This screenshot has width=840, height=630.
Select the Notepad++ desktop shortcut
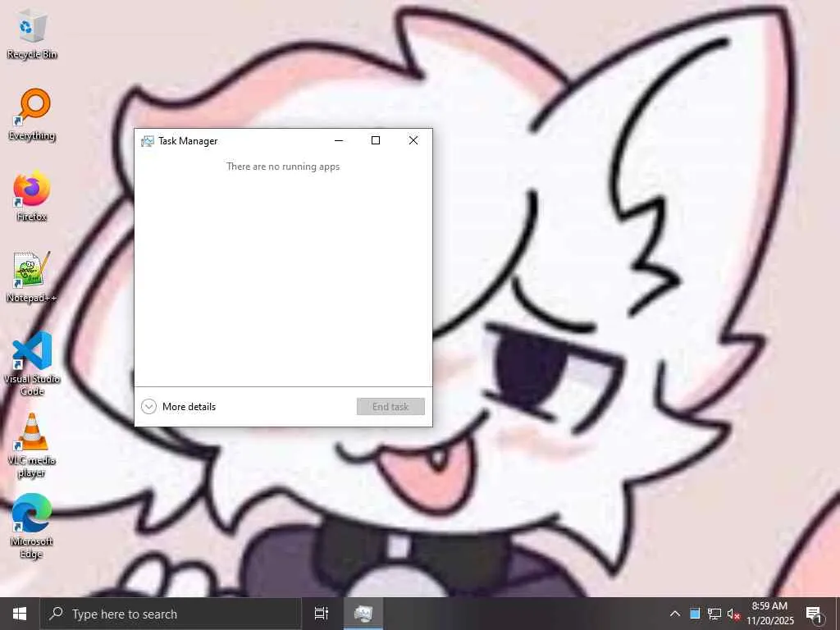(32, 277)
